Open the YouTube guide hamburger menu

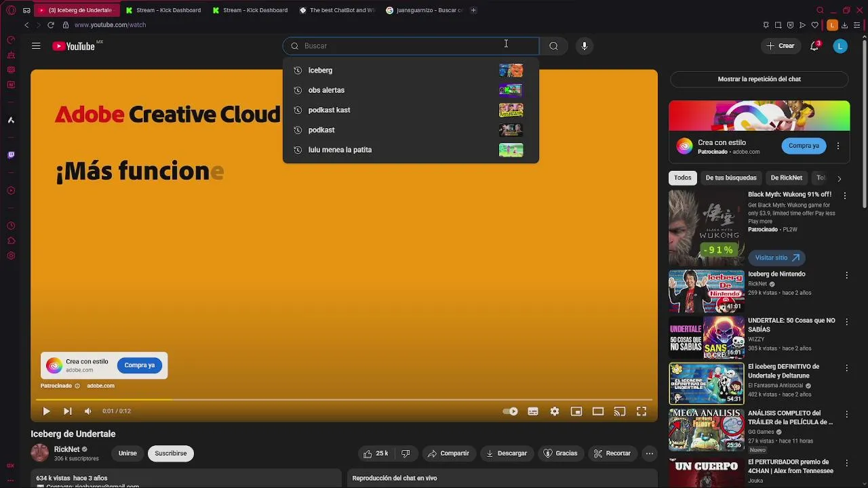[x=36, y=46]
